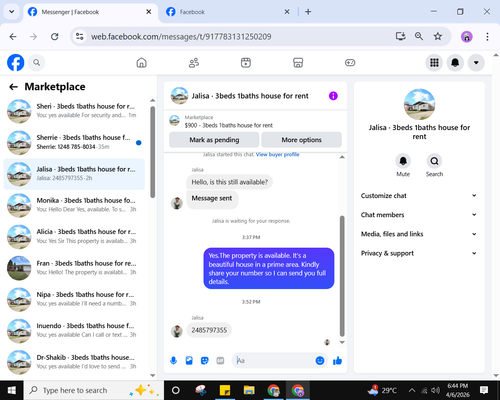Expand the Chat members section

point(419,215)
